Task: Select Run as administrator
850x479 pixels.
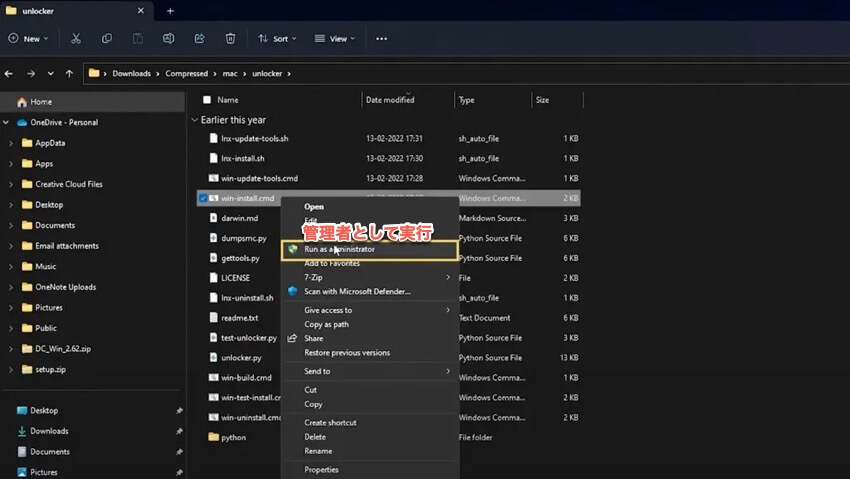Action: coord(370,250)
